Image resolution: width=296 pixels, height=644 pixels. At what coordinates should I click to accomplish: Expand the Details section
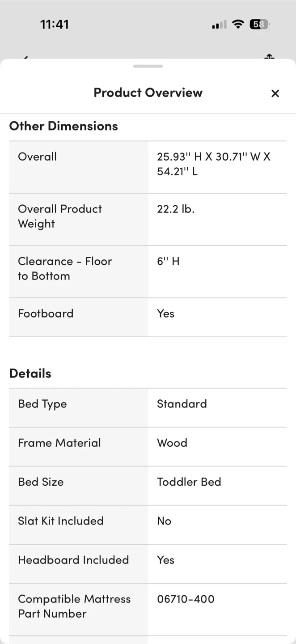[30, 373]
